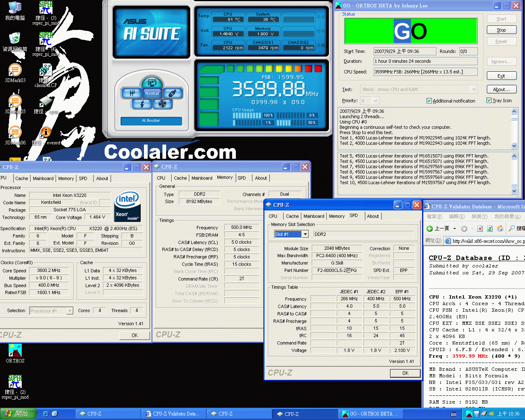Viewport: 525px width, 420px height.
Task: Click the AI Suite nitro bottle icon
Action: click(x=172, y=94)
